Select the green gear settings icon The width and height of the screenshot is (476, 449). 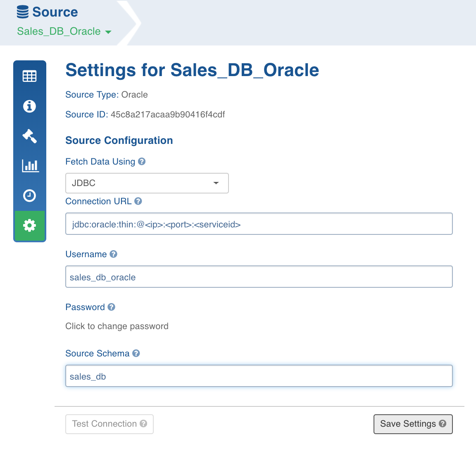tap(29, 226)
